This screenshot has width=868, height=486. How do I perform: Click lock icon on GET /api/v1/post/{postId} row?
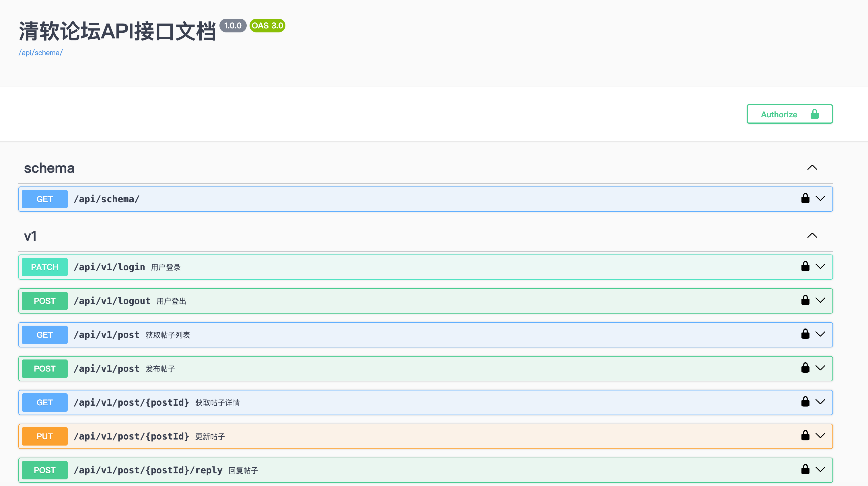(805, 402)
